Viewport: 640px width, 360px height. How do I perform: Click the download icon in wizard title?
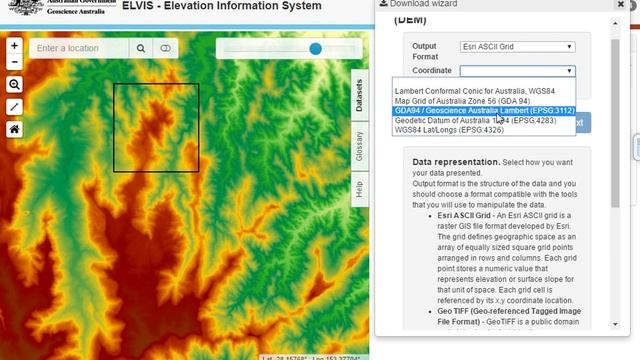click(383, 3)
